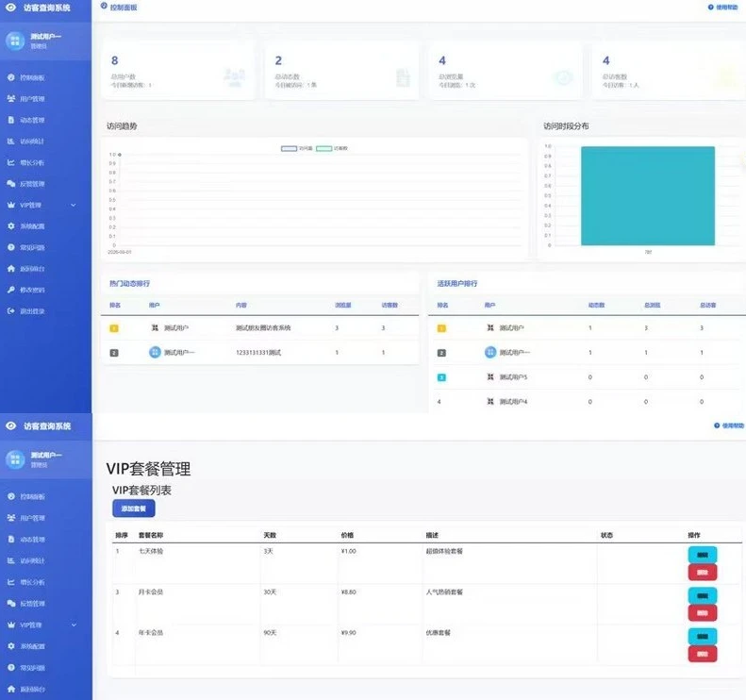
Task: Click the 测试用户5 avatar in the 活跃用户排行 table
Action: (490, 376)
